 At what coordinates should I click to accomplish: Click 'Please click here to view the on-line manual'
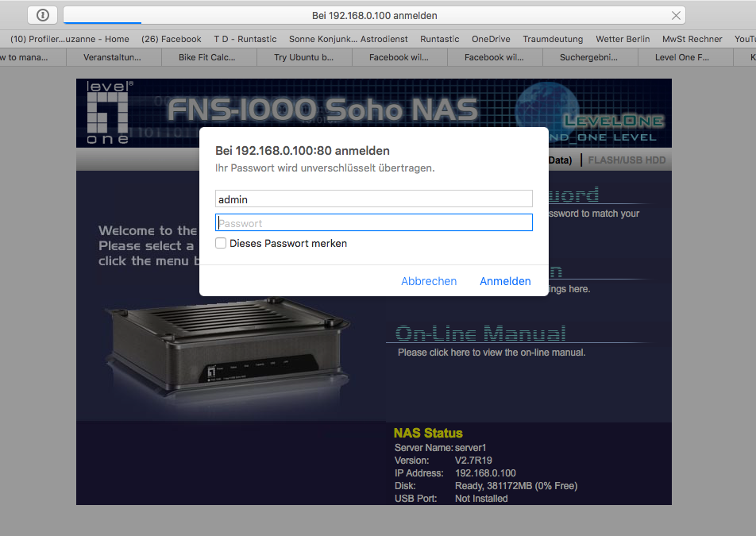pyautogui.click(x=492, y=353)
